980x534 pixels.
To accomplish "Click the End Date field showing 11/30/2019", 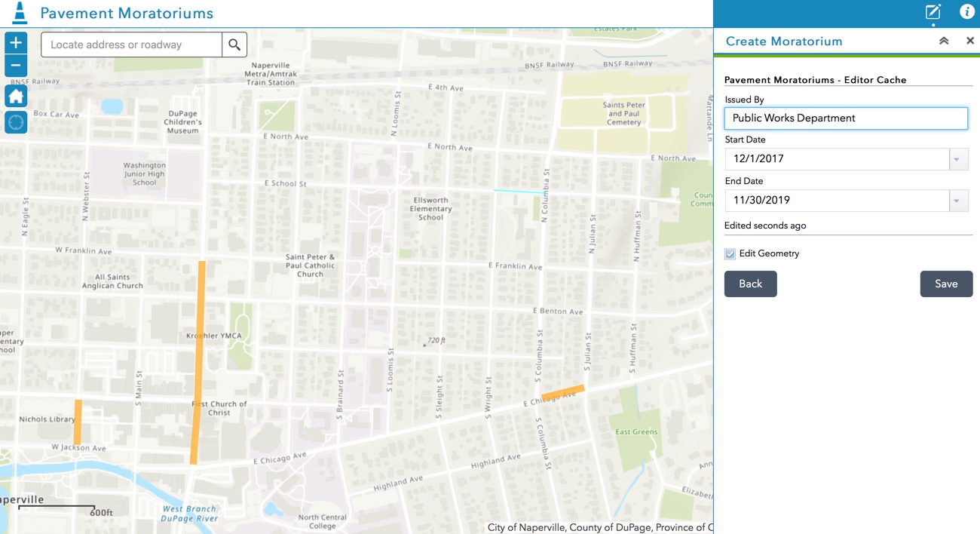I will pyautogui.click(x=837, y=201).
